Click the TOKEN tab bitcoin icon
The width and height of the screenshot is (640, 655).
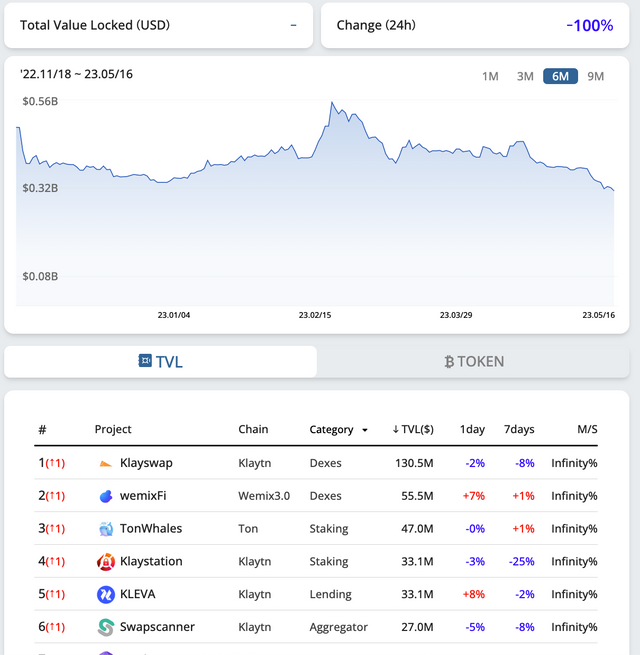(x=449, y=362)
